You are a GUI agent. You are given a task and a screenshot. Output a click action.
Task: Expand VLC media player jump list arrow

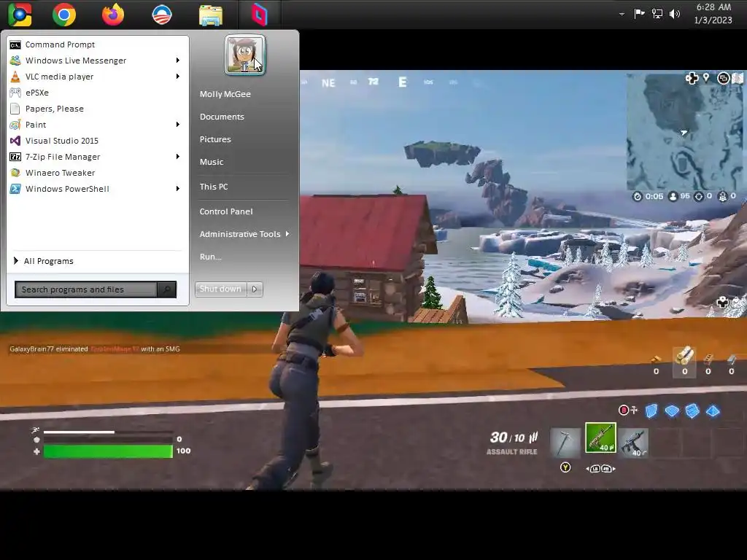178,77
